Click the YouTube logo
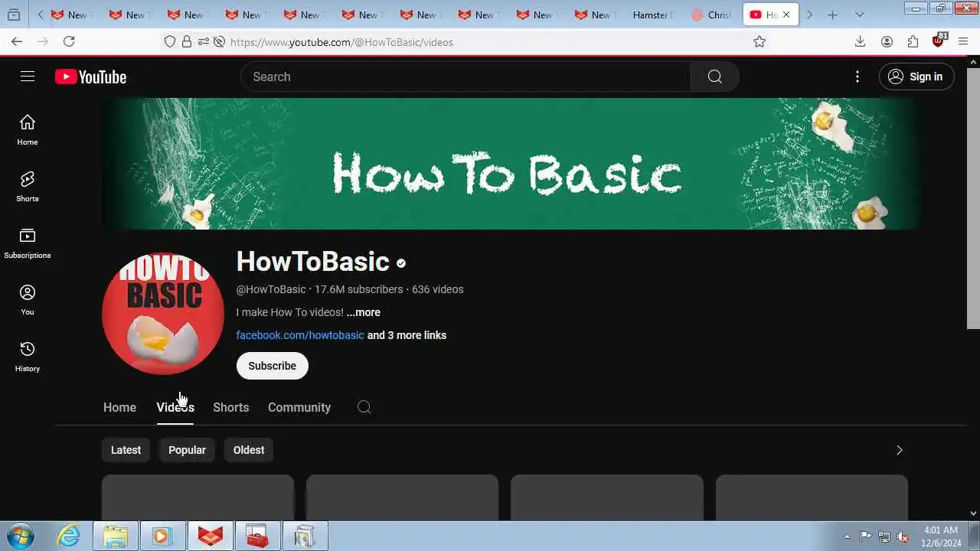This screenshot has height=551, width=980. pos(90,77)
